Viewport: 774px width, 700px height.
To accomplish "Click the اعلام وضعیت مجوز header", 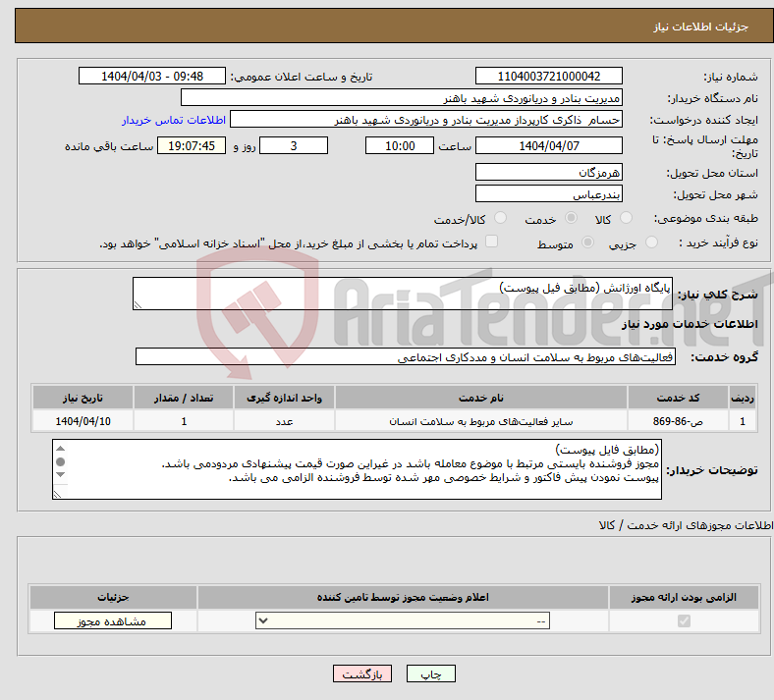I will [403, 597].
